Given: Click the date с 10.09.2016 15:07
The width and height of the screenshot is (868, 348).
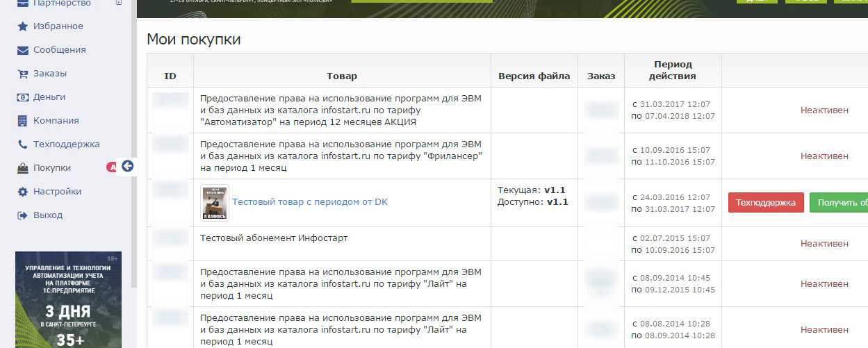Looking at the screenshot, I should point(673,150).
